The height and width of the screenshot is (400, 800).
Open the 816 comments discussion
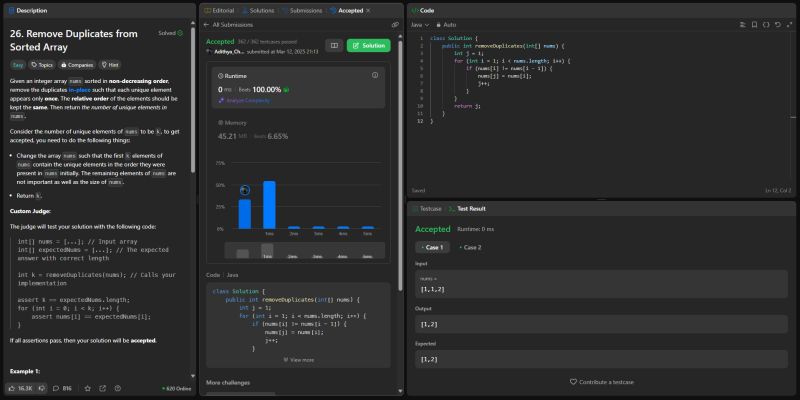(x=62, y=388)
